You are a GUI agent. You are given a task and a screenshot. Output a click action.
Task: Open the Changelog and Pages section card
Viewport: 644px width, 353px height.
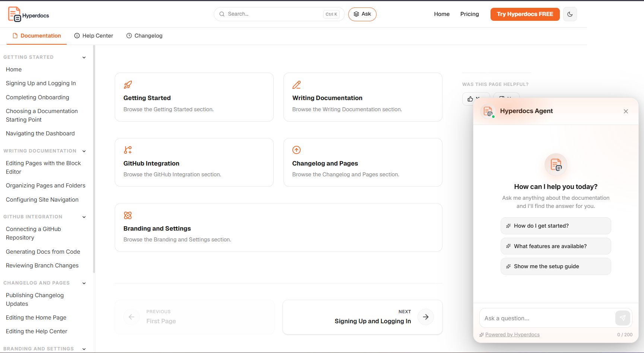[363, 163]
